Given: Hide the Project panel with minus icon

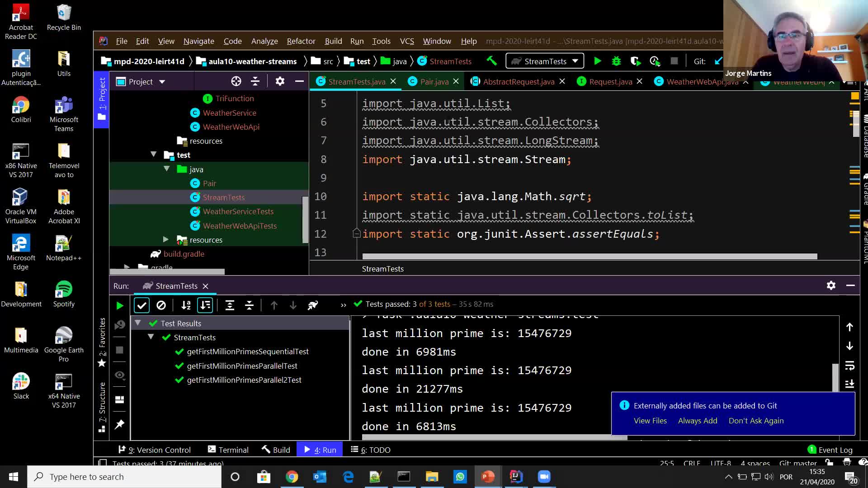Looking at the screenshot, I should point(299,81).
